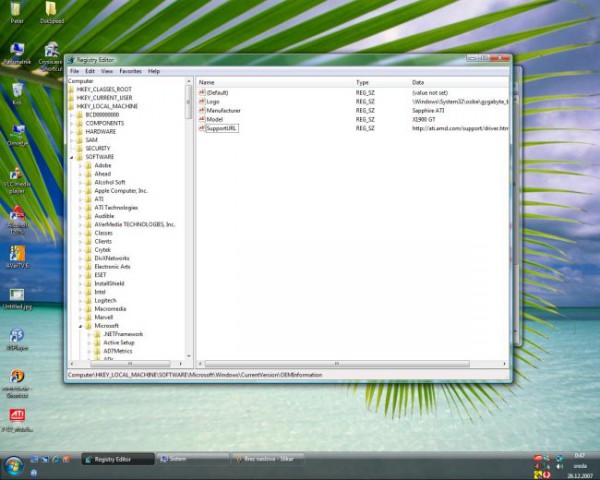
Task: Click the Type column header
Action: [381, 82]
